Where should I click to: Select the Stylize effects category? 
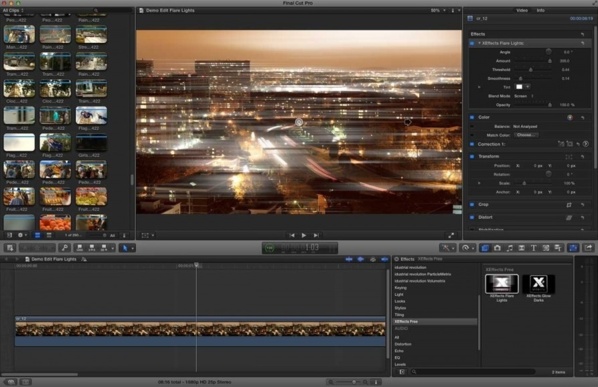click(x=400, y=308)
